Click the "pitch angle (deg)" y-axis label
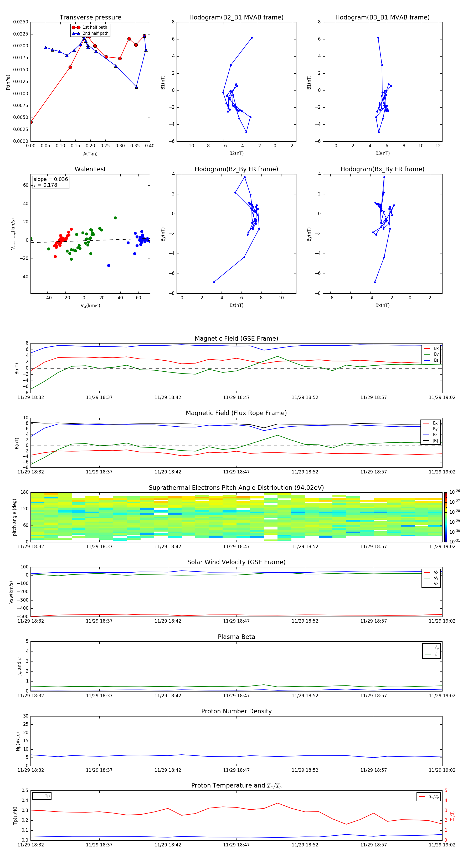Screen dimensions: 473x868 pos(14,517)
